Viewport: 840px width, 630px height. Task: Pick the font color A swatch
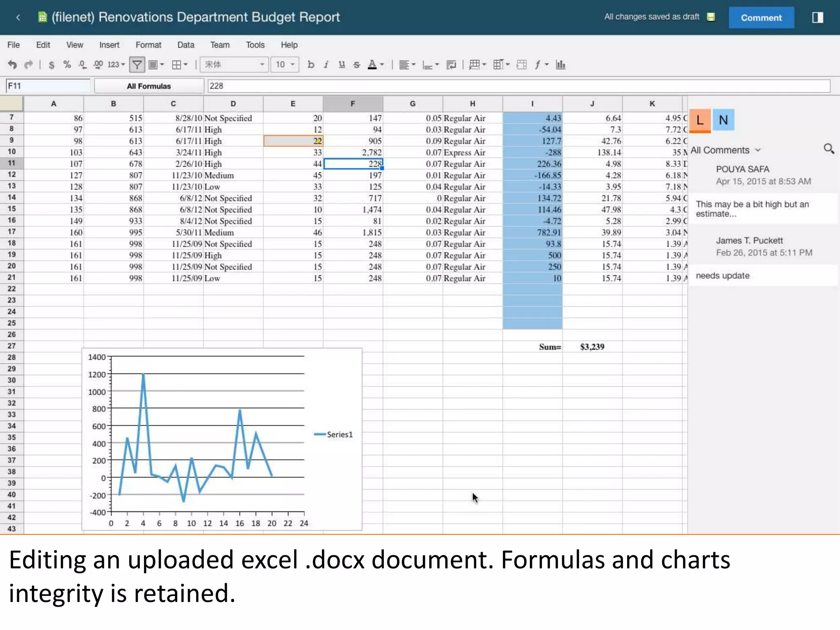click(x=372, y=64)
